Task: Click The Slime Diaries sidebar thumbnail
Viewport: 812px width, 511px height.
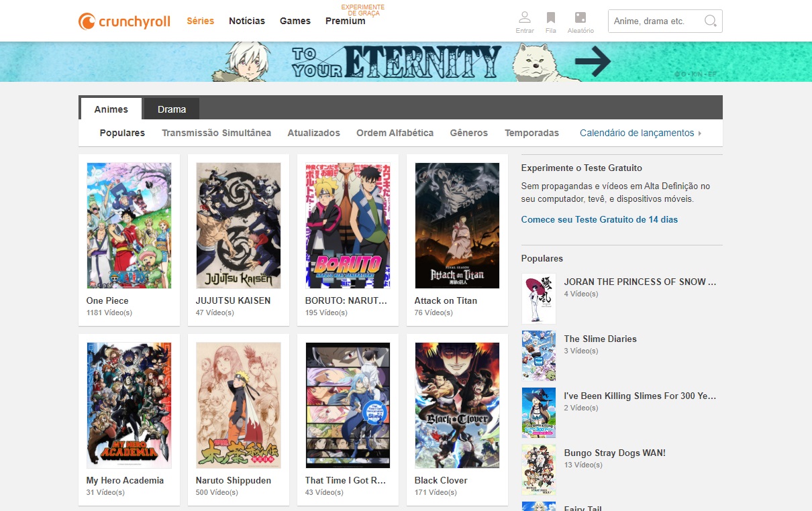Action: click(x=539, y=355)
